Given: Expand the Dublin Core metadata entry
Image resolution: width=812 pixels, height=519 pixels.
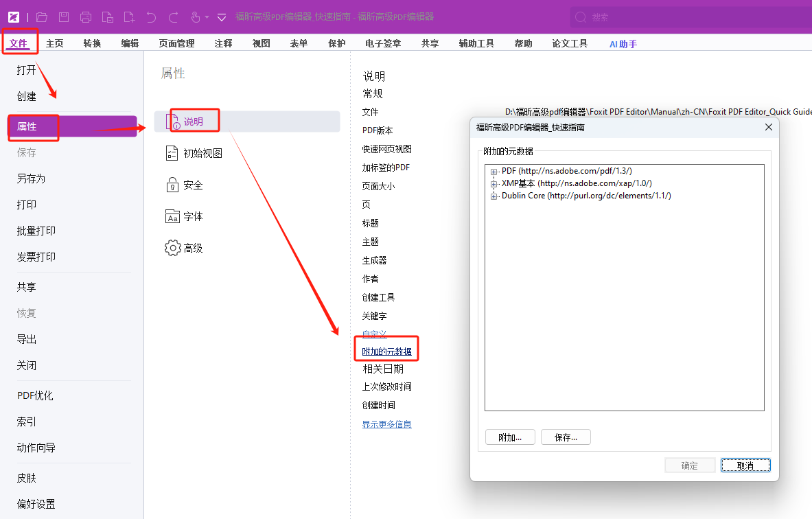Looking at the screenshot, I should 494,196.
